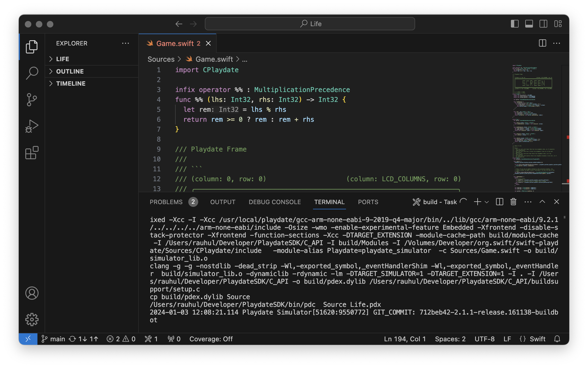Click Sources in the breadcrumb path
588x368 pixels.
pyautogui.click(x=161, y=59)
